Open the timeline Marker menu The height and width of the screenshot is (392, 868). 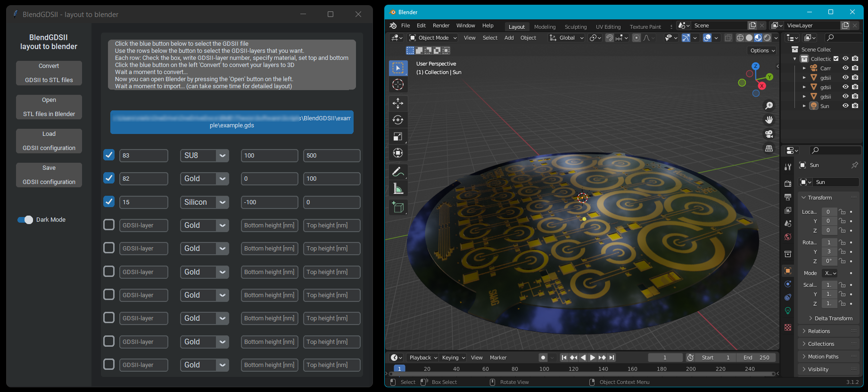tap(498, 358)
